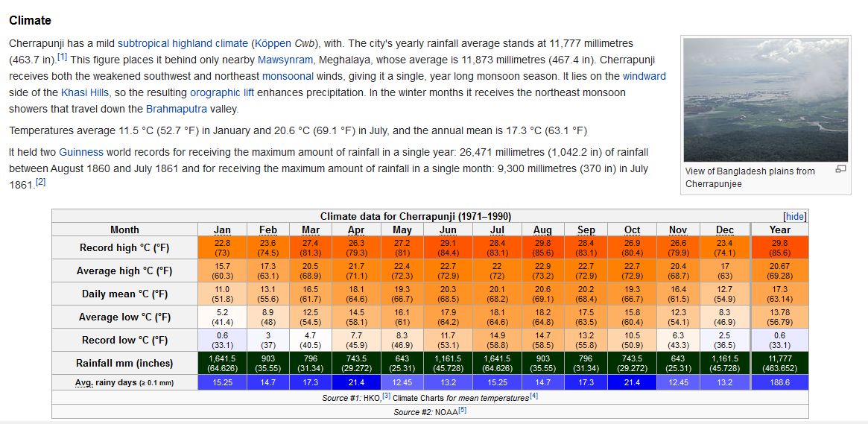This screenshot has width=868, height=424.
Task: Click the November rainy days cell 12.45
Action: click(677, 382)
